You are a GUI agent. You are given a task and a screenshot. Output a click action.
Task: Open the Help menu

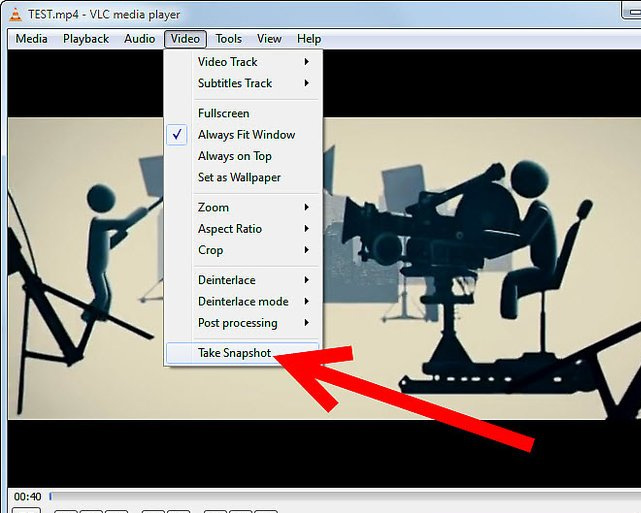point(309,39)
